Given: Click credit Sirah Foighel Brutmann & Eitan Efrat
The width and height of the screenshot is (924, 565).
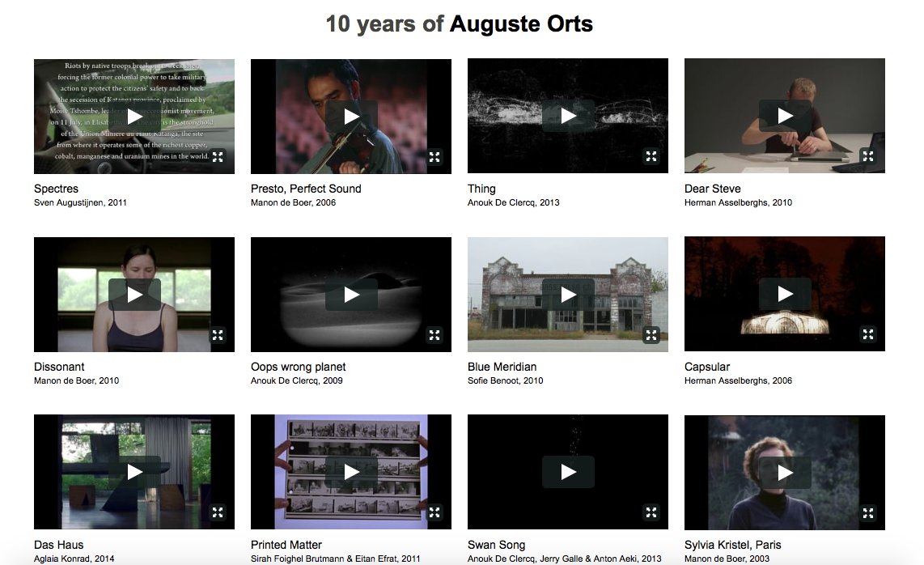Looking at the screenshot, I should (x=324, y=559).
